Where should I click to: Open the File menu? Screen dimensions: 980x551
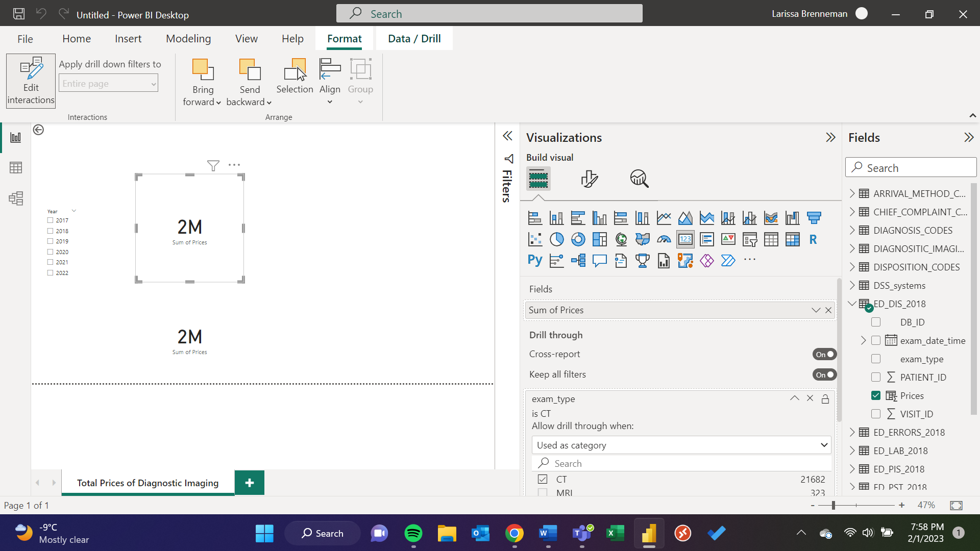[25, 39]
